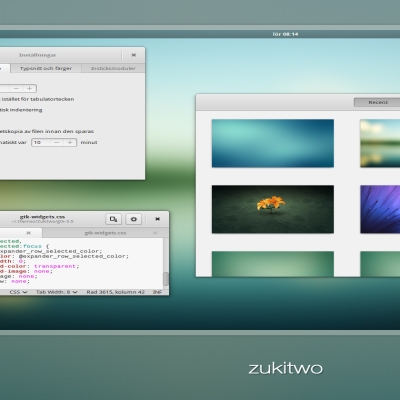Image resolution: width=400 pixels, height=400 pixels.
Task: Click the 'istället för tabulatortecken' option label
Action: 38,99
